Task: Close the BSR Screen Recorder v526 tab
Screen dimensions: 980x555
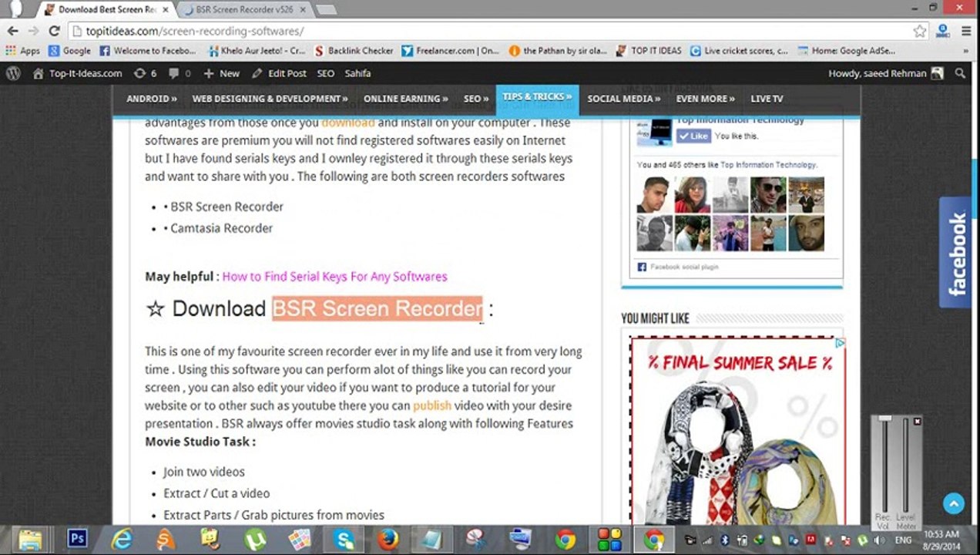Action: (304, 10)
